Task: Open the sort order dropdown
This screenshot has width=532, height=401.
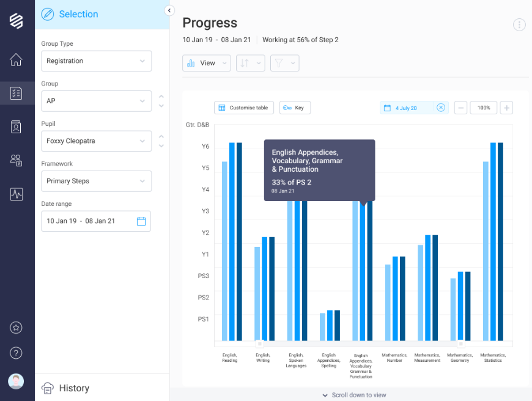Action: [x=250, y=63]
